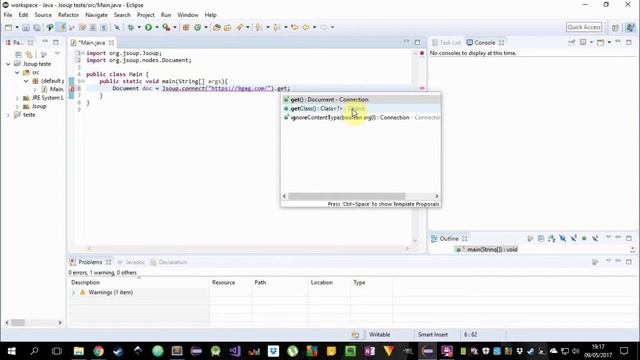
Task: Open the Run button dropdown arrow
Action: (x=157, y=27)
